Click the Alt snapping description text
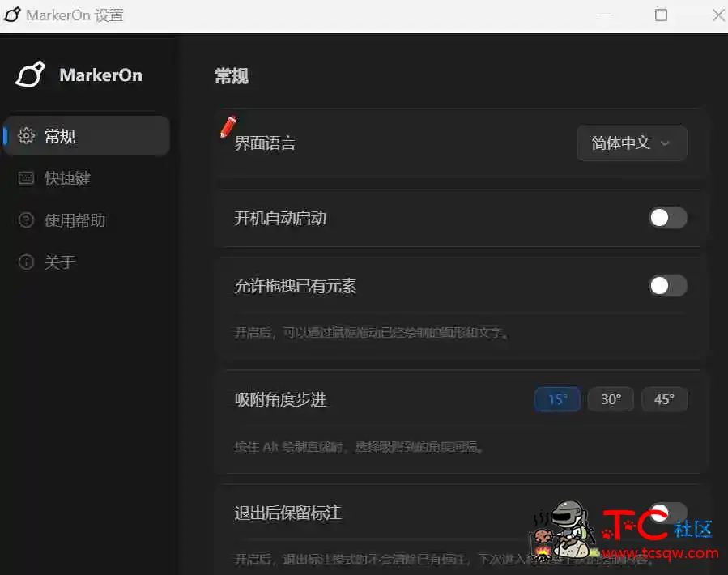This screenshot has width=728, height=575. [x=359, y=447]
